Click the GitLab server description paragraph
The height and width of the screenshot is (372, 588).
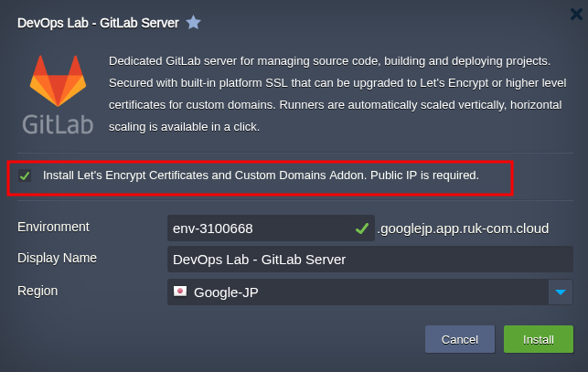[337, 94]
